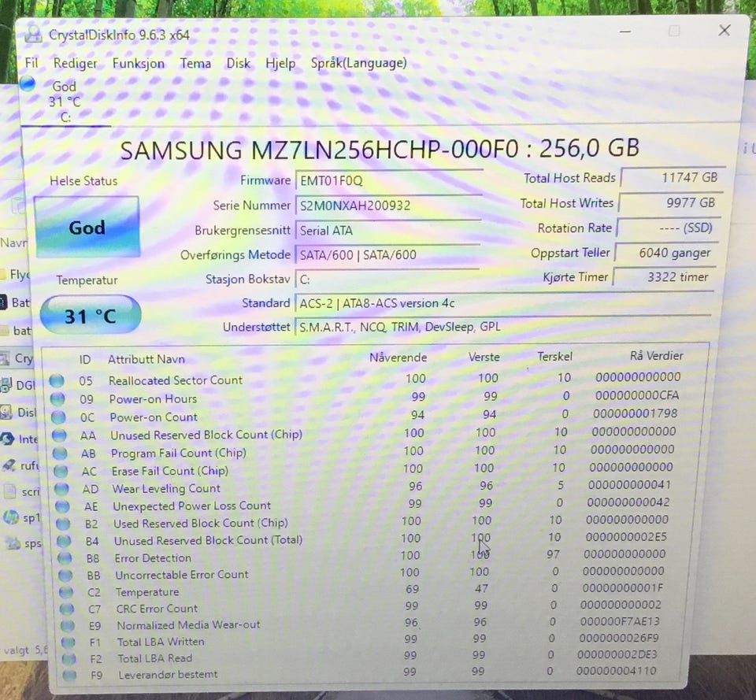756x700 pixels.
Task: Click status orb for Wear Leveling Count
Action: coord(61,489)
